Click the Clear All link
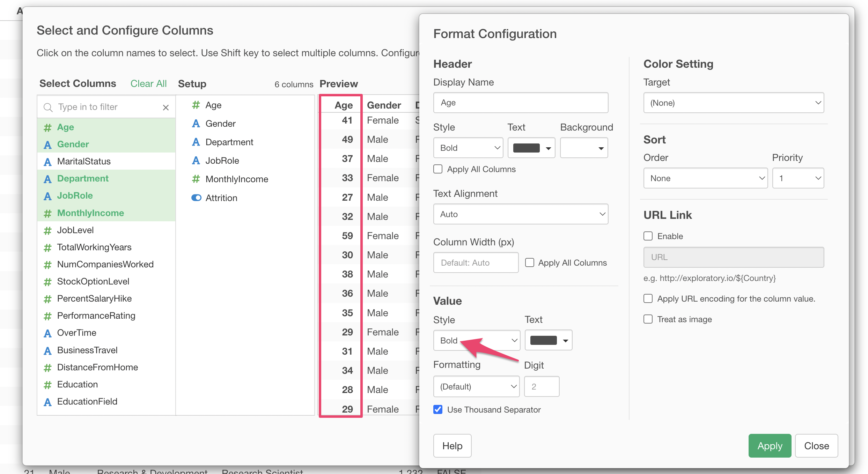Viewport: 868px width, 474px height. [x=148, y=84]
